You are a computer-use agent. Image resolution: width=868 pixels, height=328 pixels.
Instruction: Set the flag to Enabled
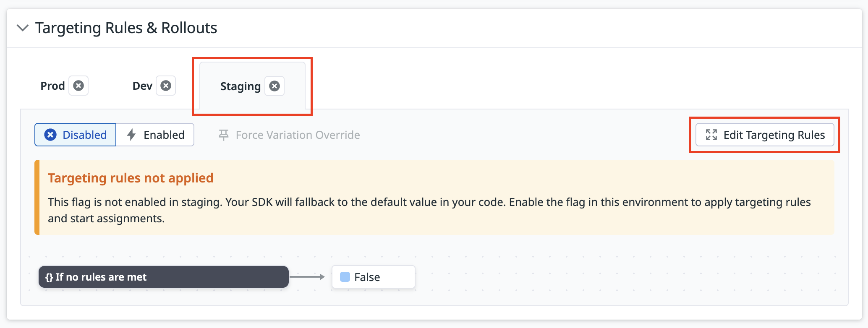click(x=155, y=135)
